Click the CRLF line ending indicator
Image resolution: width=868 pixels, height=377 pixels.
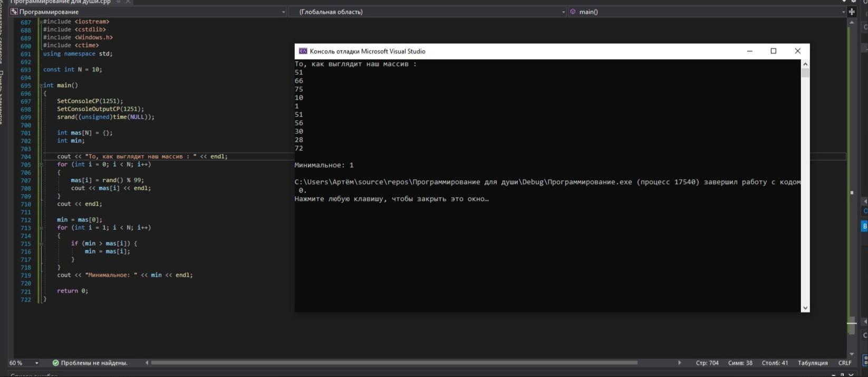[845, 363]
